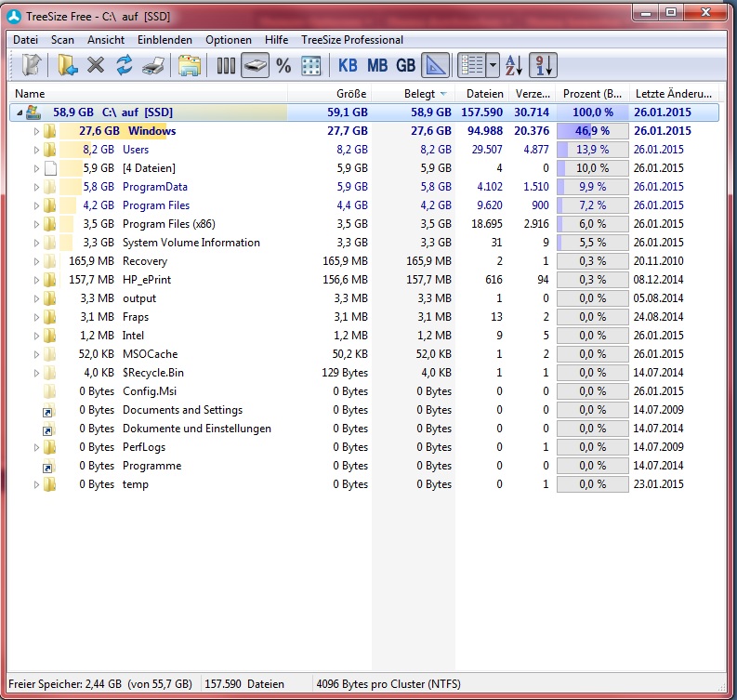Expand System Volume Information folder
737x700 pixels.
[x=36, y=243]
